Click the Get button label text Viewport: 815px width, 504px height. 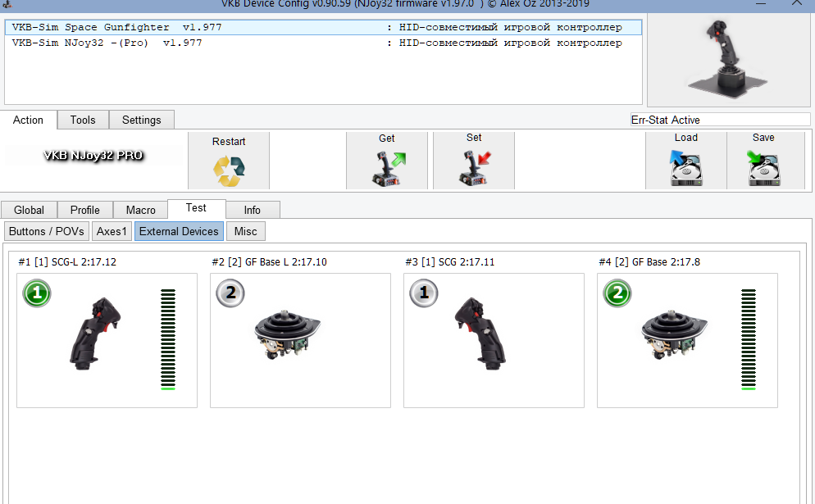pyautogui.click(x=387, y=138)
